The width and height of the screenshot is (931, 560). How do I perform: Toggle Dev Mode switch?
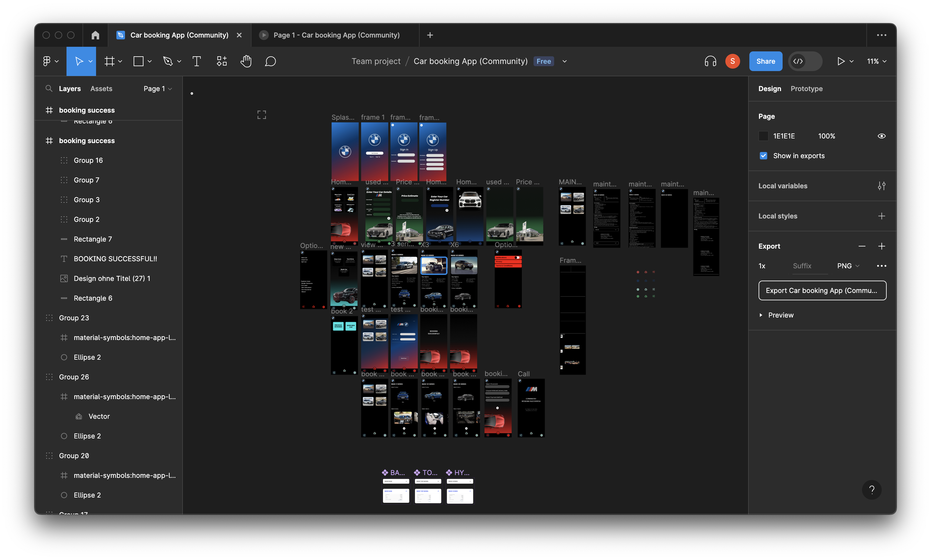[805, 61]
